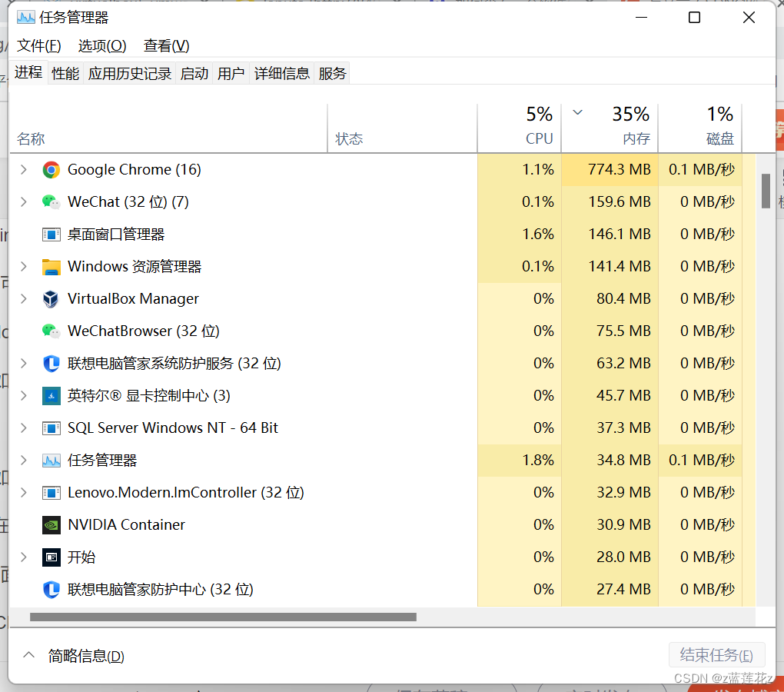Click the 任务管理器 process row icon
Image resolution: width=784 pixels, height=692 pixels.
click(51, 461)
